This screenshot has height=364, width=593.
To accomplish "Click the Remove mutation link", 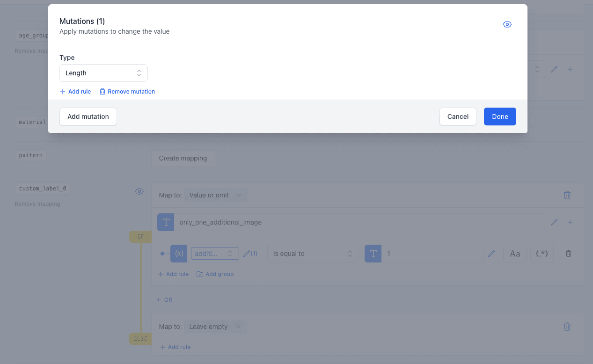I will [x=127, y=91].
